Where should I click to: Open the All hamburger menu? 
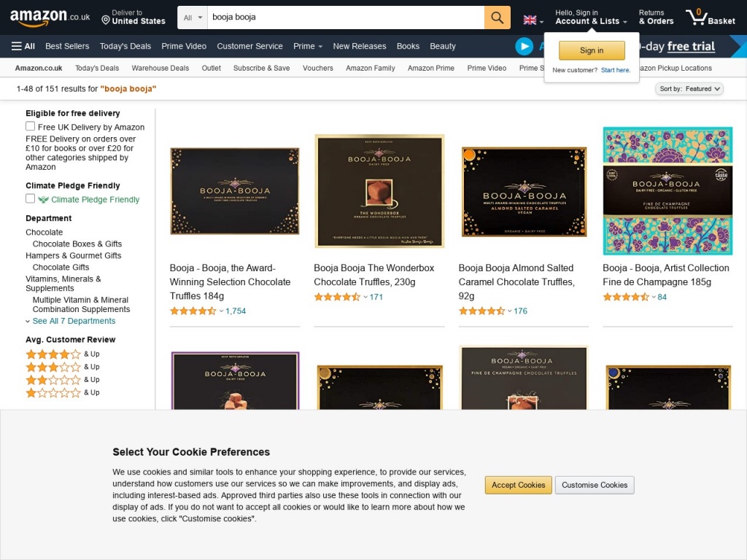23,46
